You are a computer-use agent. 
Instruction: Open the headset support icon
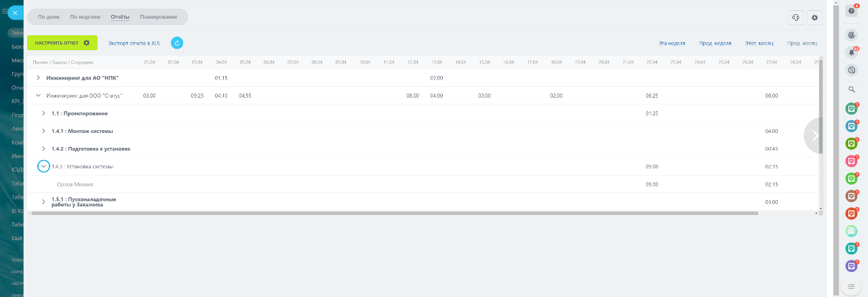(796, 18)
